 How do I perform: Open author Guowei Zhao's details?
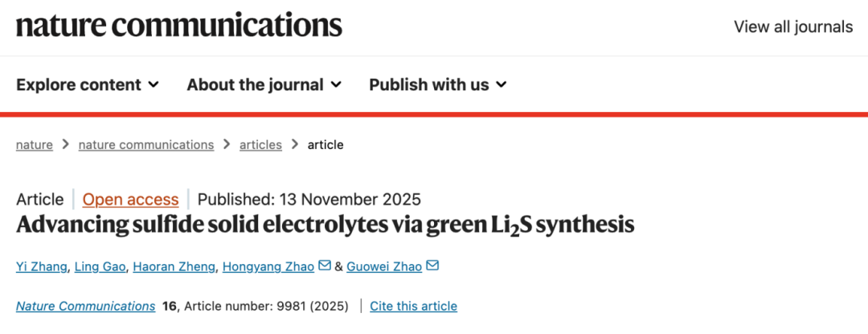[x=384, y=266]
